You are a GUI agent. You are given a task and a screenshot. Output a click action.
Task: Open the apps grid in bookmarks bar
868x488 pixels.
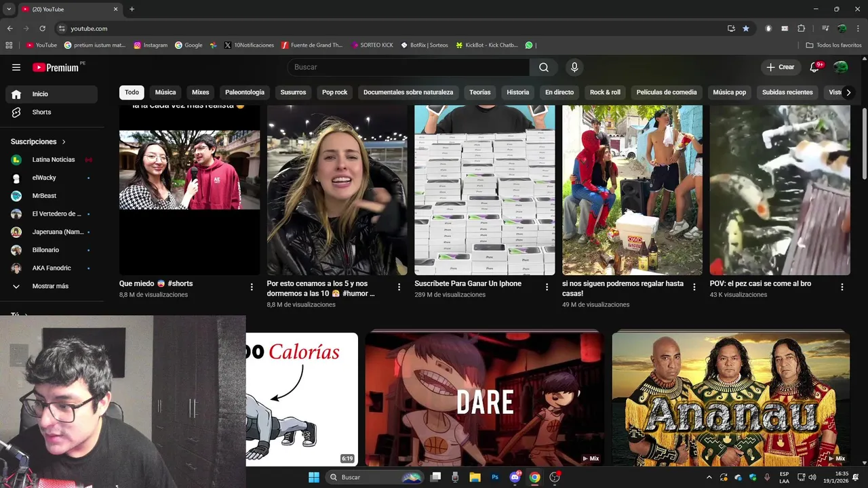click(9, 45)
